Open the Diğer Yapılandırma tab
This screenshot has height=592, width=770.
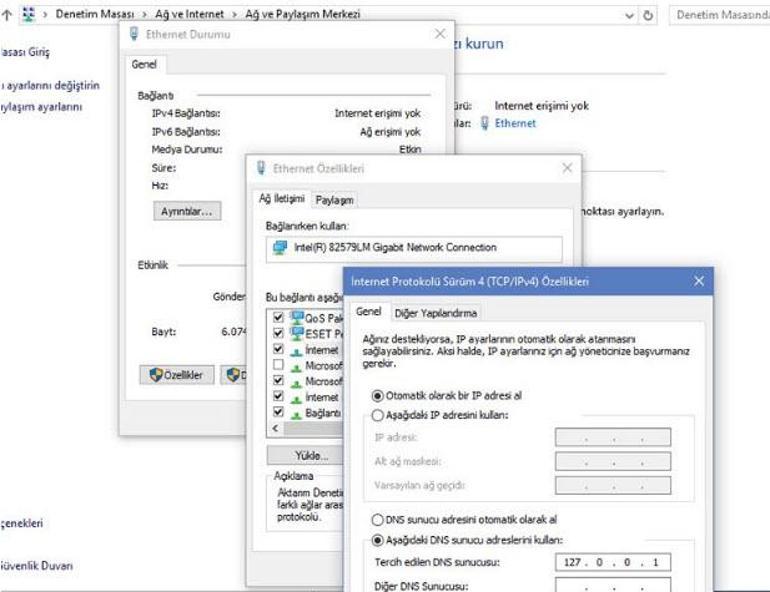coord(435,313)
